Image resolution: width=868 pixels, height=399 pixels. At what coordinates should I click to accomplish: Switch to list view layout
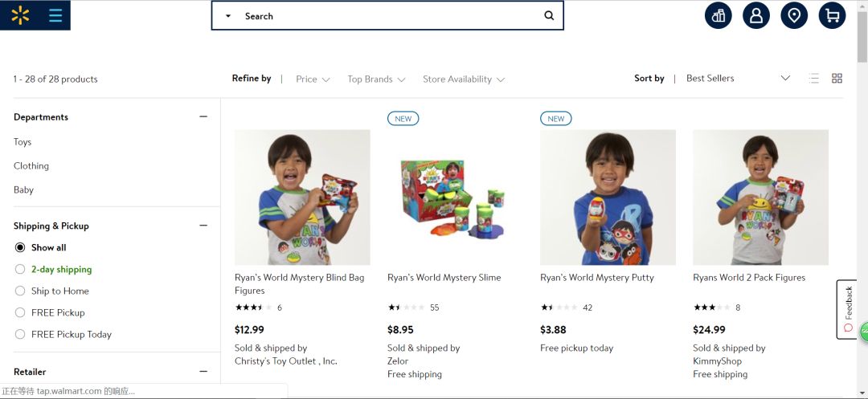click(x=814, y=78)
